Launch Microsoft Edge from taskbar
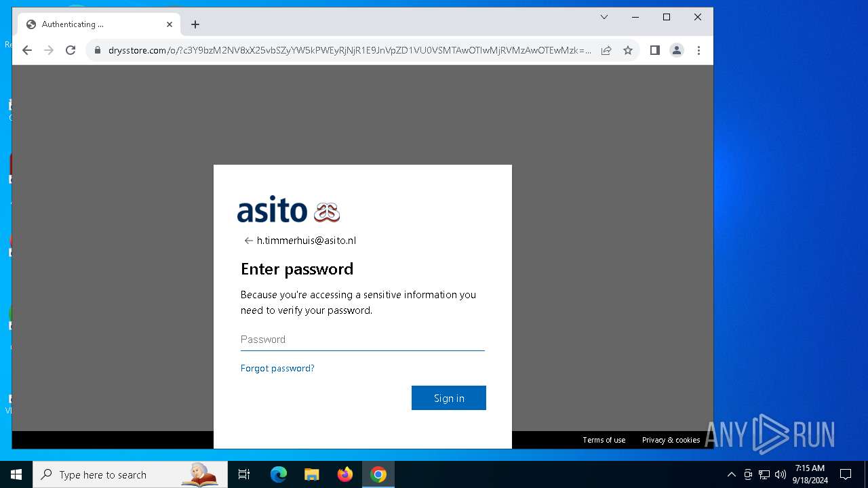This screenshot has width=868, height=488. (279, 474)
